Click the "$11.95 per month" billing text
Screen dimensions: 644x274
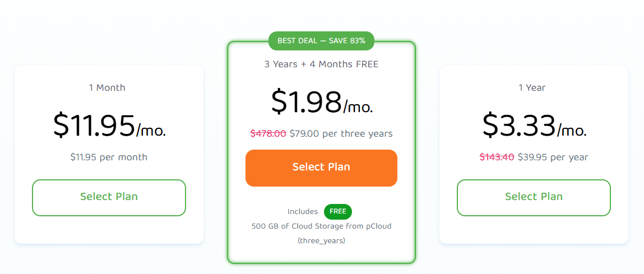click(109, 157)
